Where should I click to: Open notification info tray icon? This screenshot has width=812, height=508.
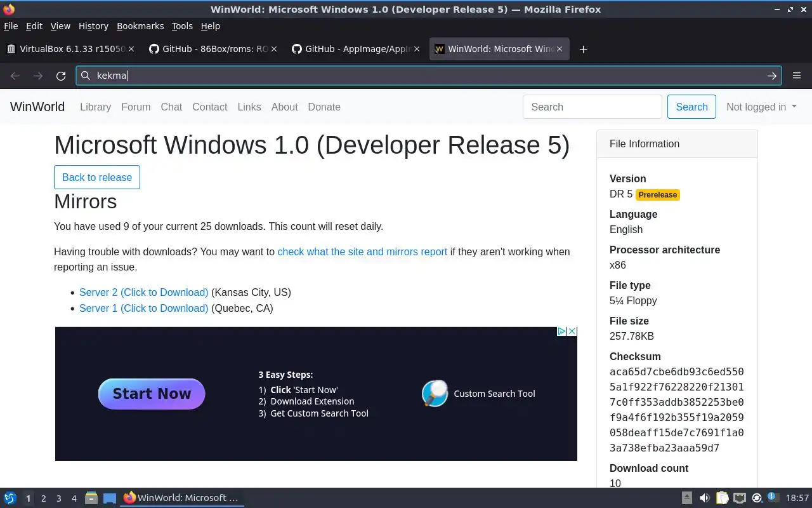[x=774, y=498]
